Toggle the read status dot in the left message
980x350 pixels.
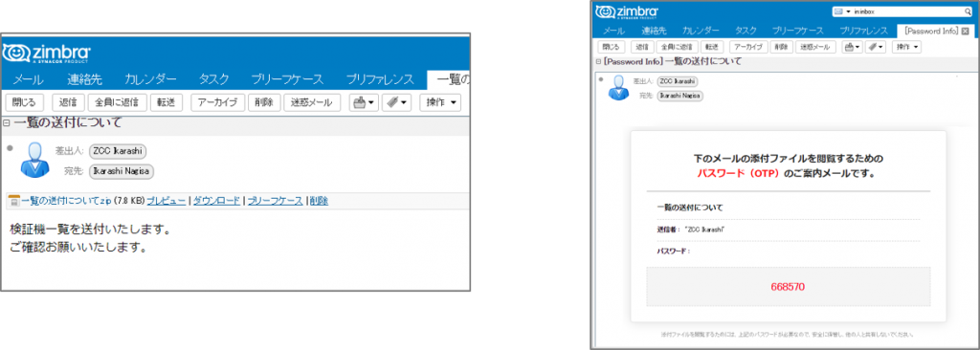[9, 149]
